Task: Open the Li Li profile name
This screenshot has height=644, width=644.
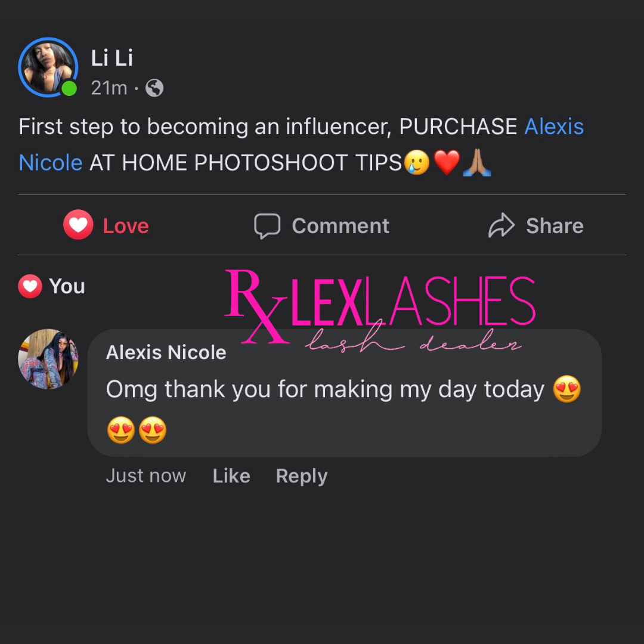Action: click(112, 58)
